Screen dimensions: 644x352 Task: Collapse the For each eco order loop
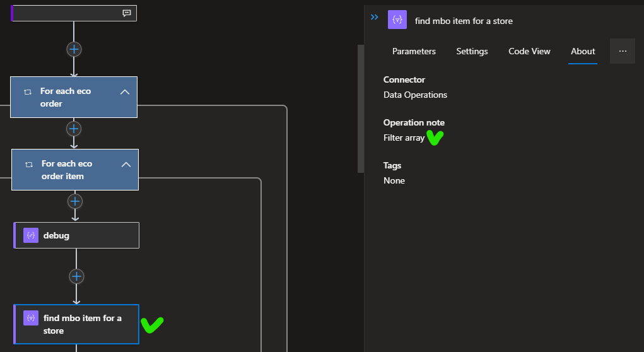(125, 92)
